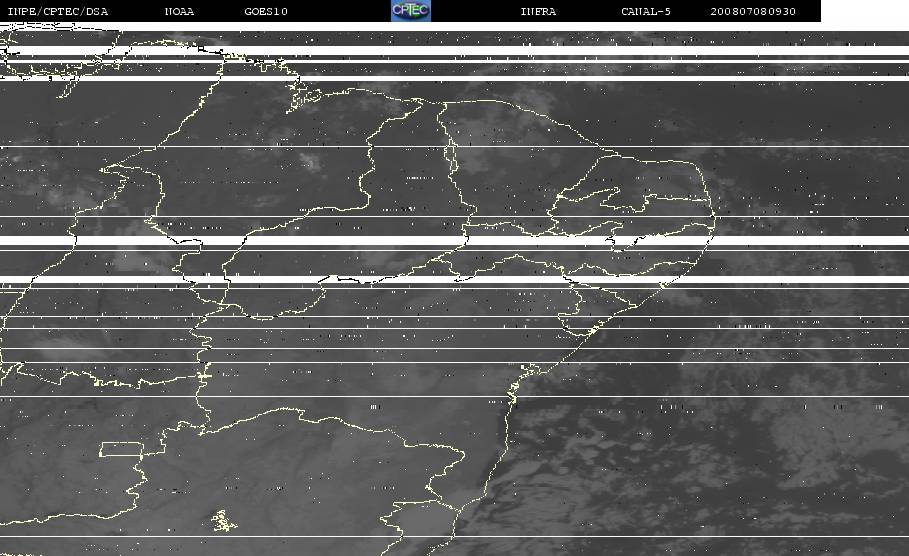Click the black header space between INFRA and CANAL-5
909x556 pixels.
588,11
